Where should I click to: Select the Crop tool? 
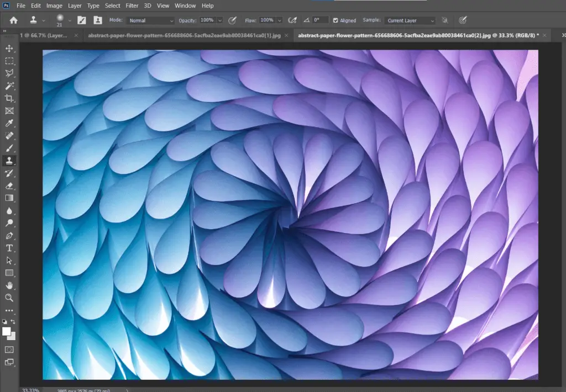click(9, 98)
